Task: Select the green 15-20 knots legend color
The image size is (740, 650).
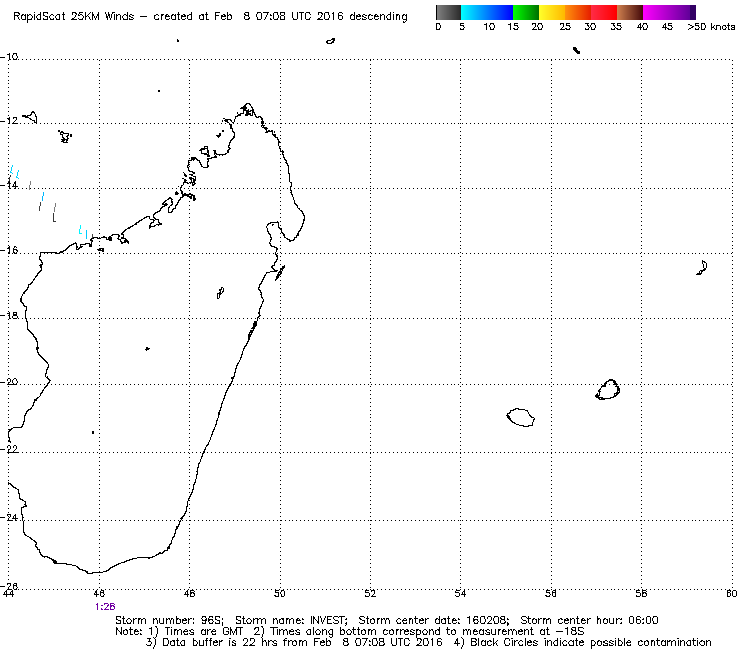Action: point(526,12)
